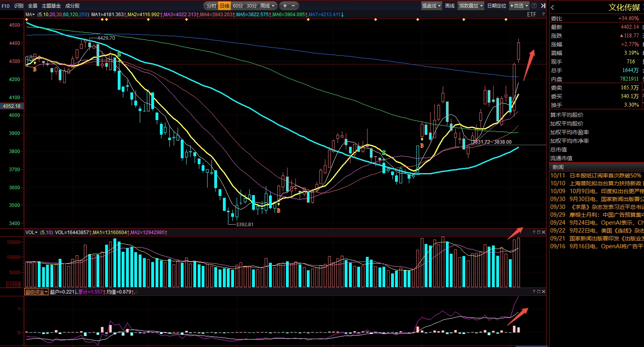Viewport: 644px width, 347px height.
Task: Open the 10/10 上海普陀 news item
Action: point(597,183)
